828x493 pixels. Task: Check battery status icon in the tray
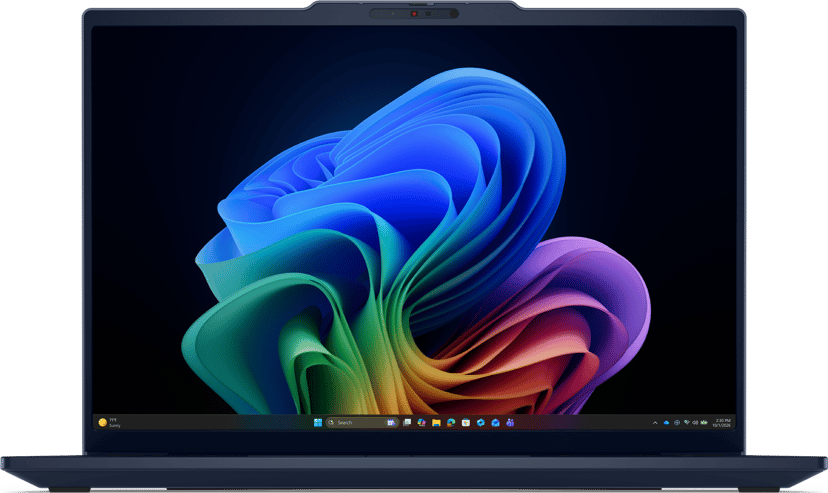[704, 423]
